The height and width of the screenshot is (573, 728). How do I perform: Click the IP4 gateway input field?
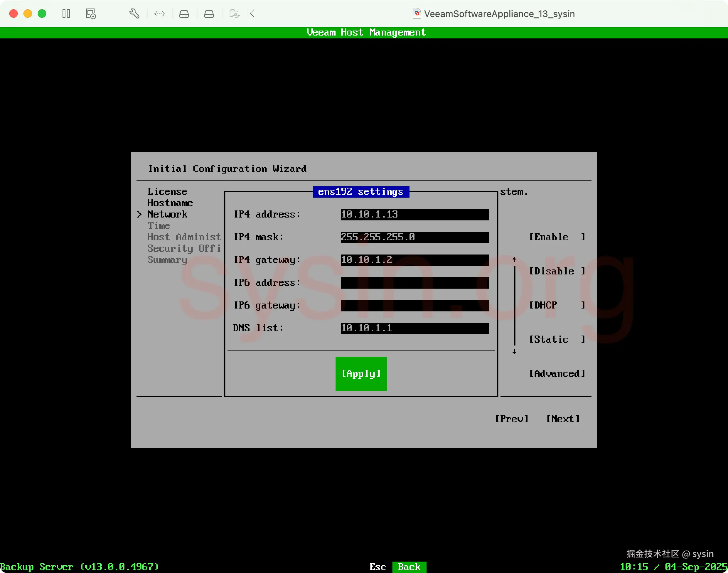pyautogui.click(x=414, y=260)
